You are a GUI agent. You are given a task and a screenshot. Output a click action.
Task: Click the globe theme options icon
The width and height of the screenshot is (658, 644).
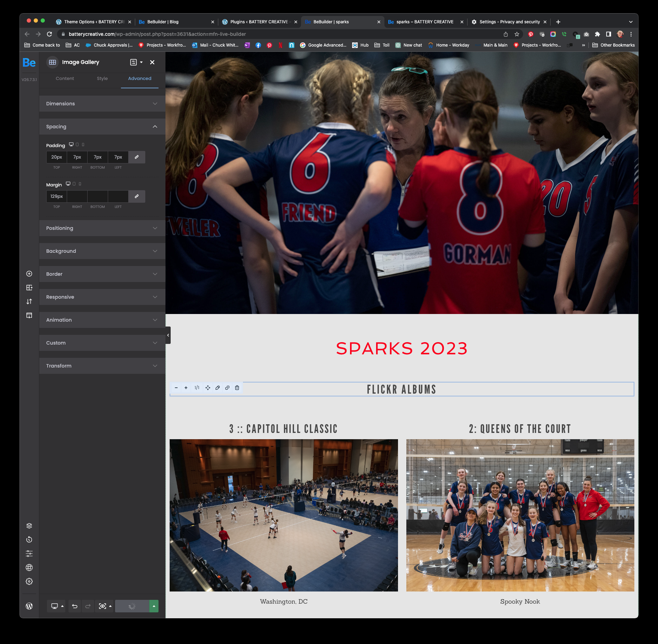[x=29, y=567]
